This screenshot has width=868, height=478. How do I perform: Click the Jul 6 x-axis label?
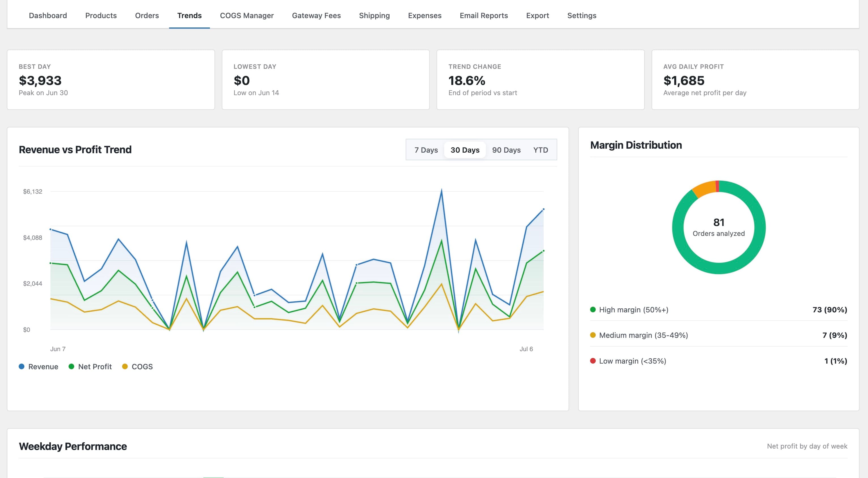tap(526, 349)
